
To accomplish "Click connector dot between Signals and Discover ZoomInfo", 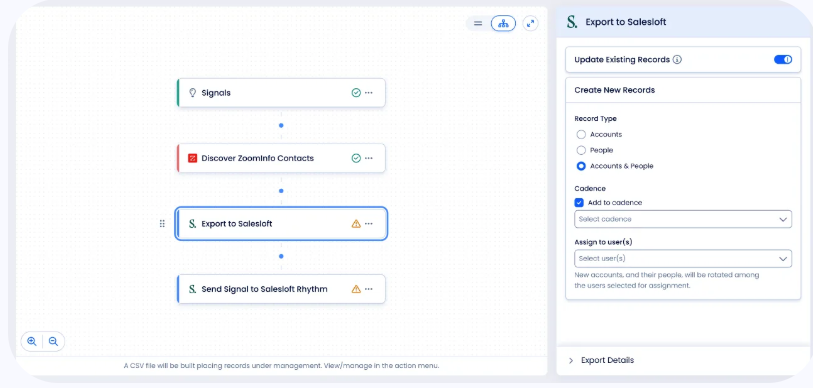I will [x=281, y=126].
